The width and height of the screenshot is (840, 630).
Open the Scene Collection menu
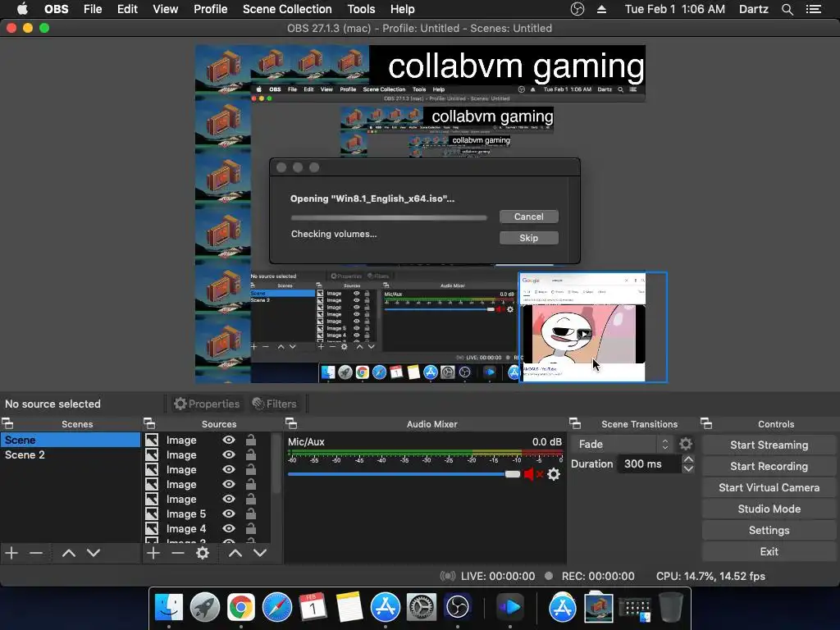[x=287, y=9]
